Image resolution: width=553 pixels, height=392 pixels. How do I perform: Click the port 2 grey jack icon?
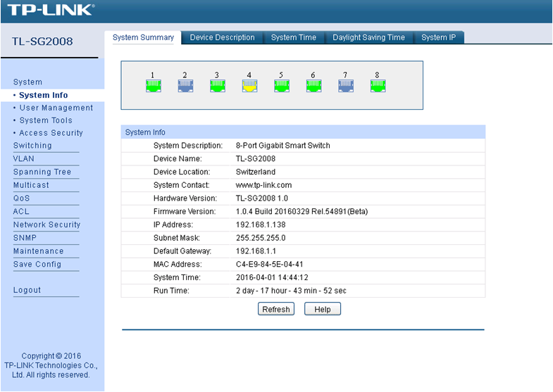[x=185, y=86]
